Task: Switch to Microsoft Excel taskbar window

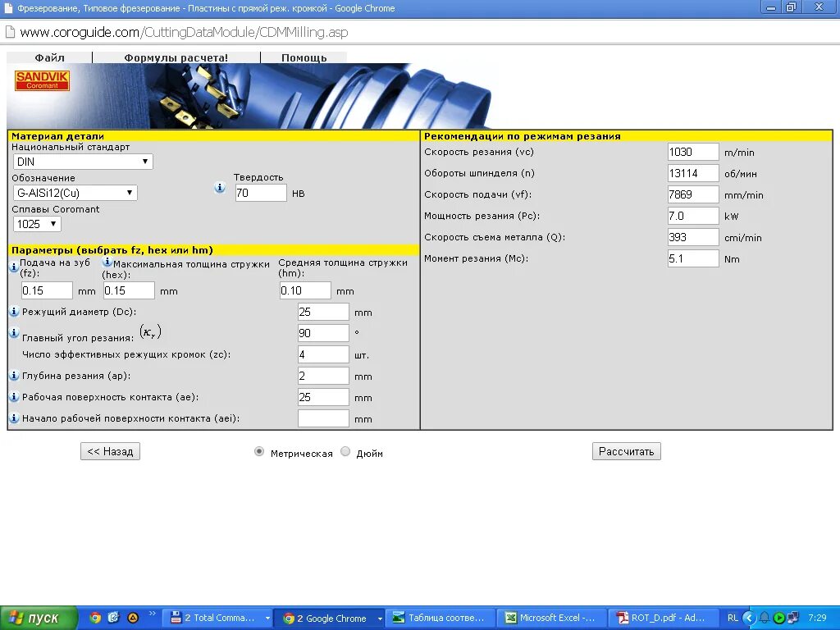Action: pos(552,619)
